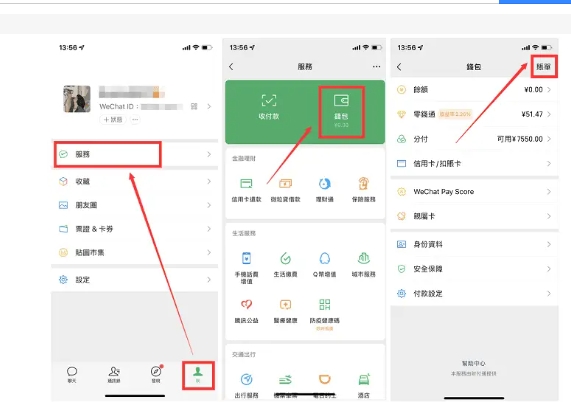Image resolution: width=571 pixels, height=402 pixels.
Task: Open the ellipsis button beside 狀態
Action: 135,119
